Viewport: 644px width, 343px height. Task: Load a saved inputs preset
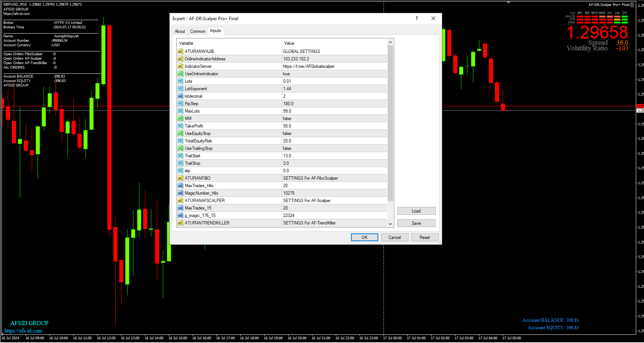point(416,211)
